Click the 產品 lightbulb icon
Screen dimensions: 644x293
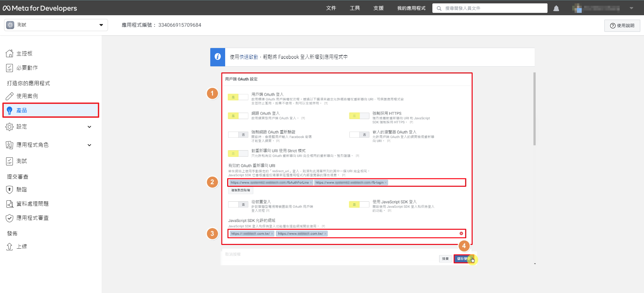point(9,110)
